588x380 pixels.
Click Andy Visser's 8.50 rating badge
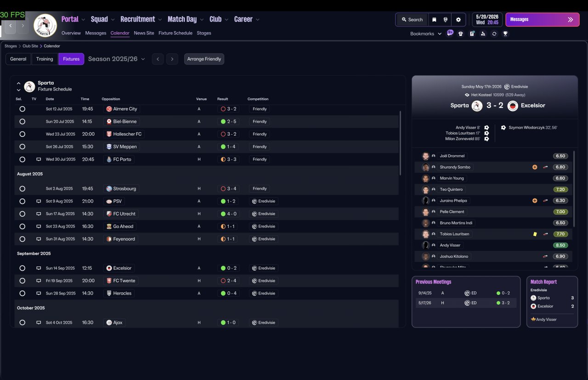560,245
